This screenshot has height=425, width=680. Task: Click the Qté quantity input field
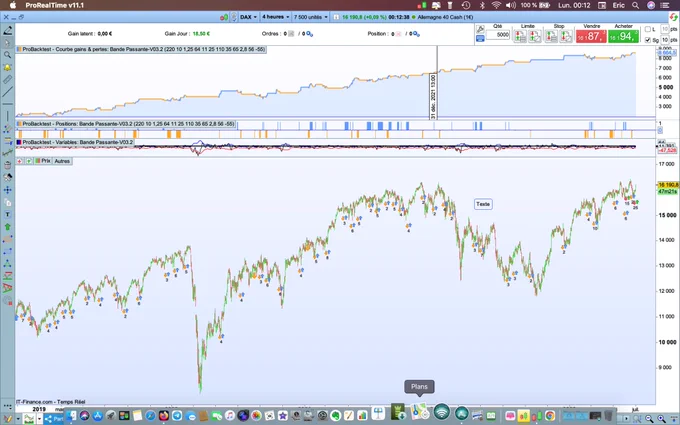point(498,35)
